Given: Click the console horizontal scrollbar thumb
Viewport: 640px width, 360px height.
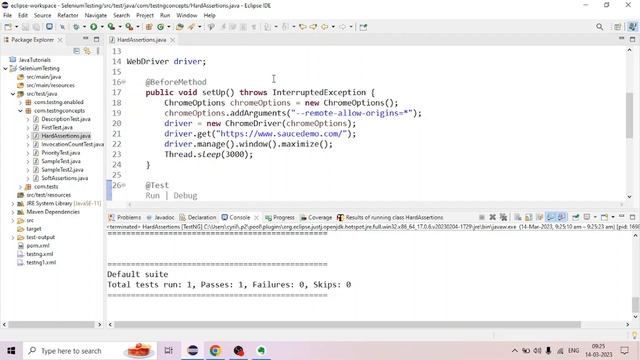Looking at the screenshot, I should (347, 324).
